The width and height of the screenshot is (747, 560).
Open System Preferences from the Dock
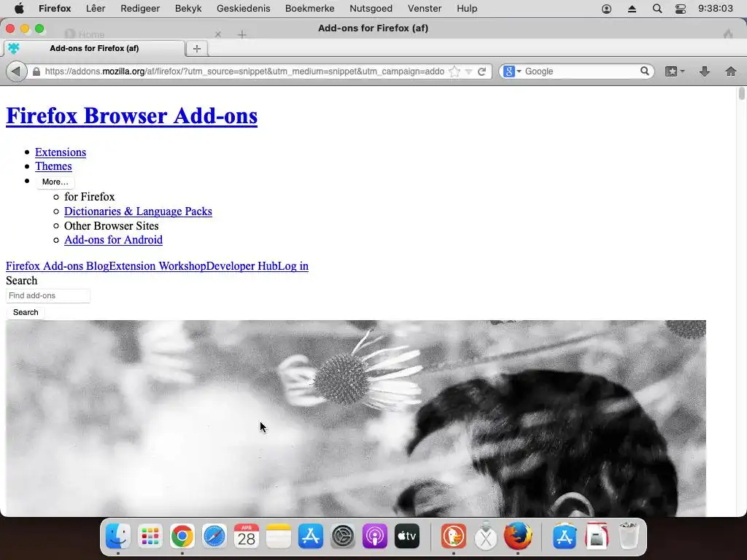(343, 537)
